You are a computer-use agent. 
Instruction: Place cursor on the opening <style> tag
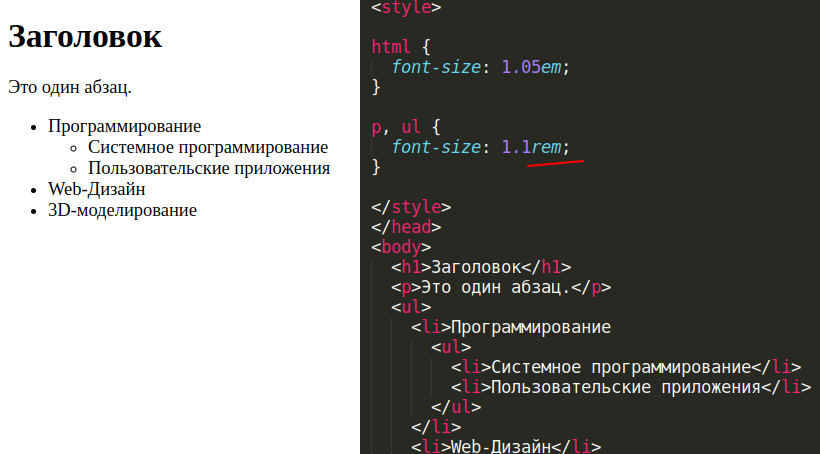(x=405, y=7)
